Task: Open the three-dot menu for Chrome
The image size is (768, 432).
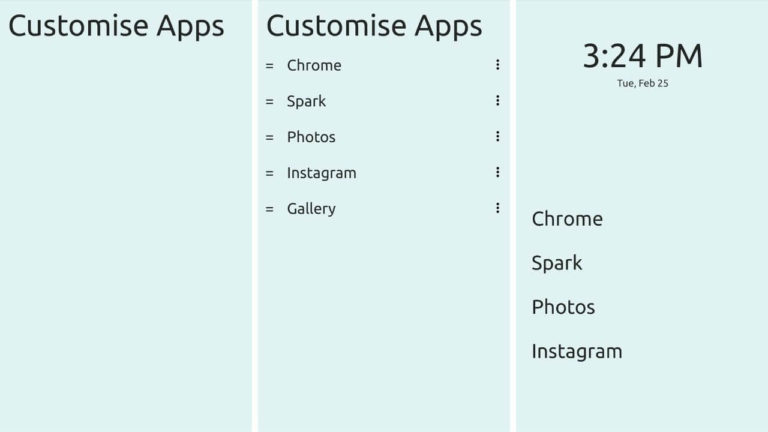Action: 497,65
